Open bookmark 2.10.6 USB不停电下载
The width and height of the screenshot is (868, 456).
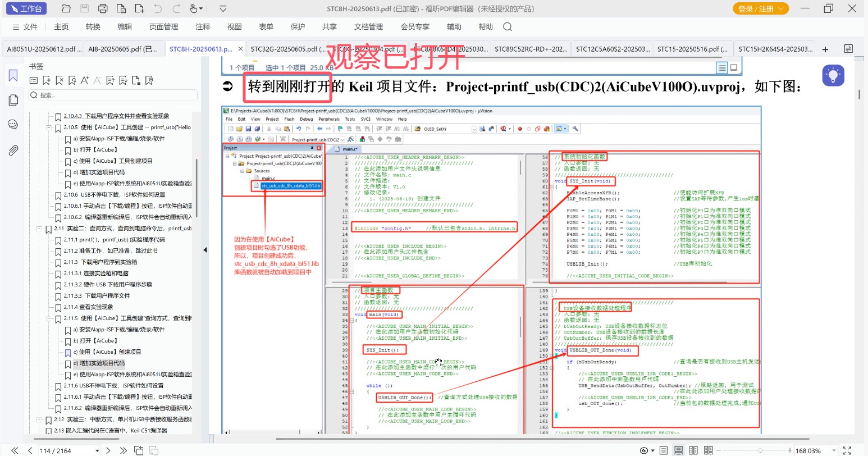pyautogui.click(x=115, y=195)
